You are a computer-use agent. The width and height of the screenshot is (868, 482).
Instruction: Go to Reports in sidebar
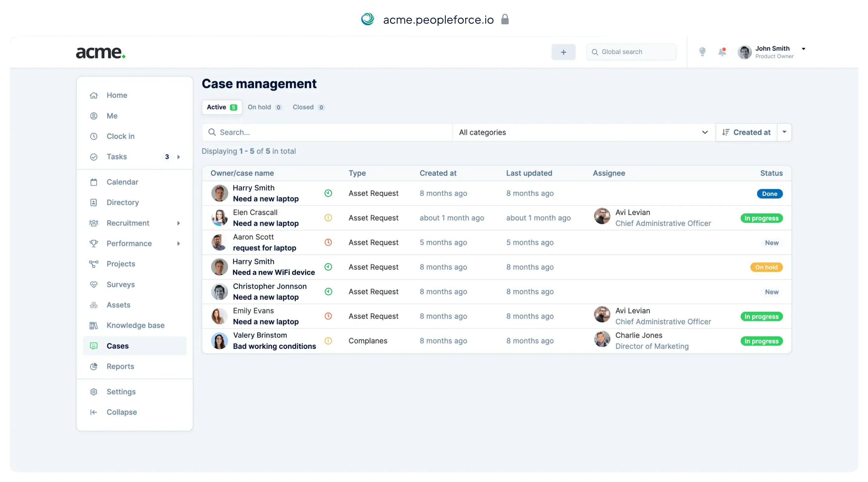[120, 366]
